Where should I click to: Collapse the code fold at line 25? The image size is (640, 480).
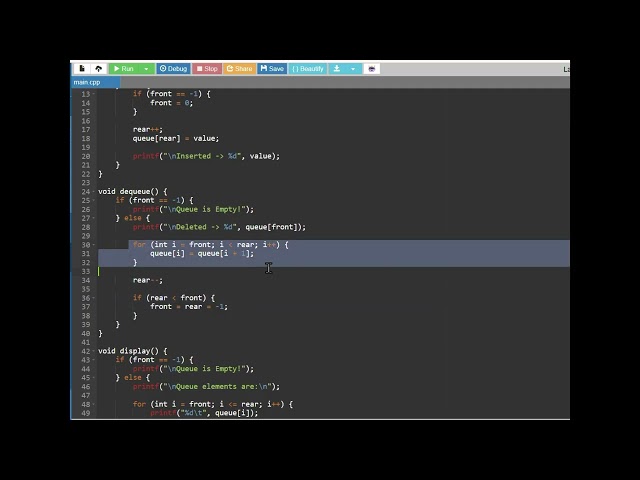click(x=94, y=200)
